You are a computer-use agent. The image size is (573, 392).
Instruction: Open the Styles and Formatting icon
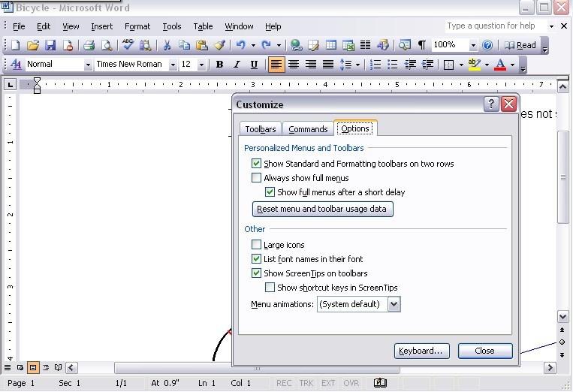tap(15, 65)
